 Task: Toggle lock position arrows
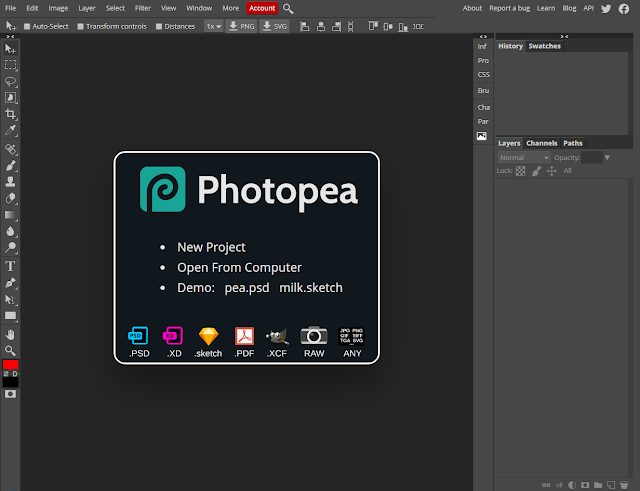pyautogui.click(x=551, y=171)
